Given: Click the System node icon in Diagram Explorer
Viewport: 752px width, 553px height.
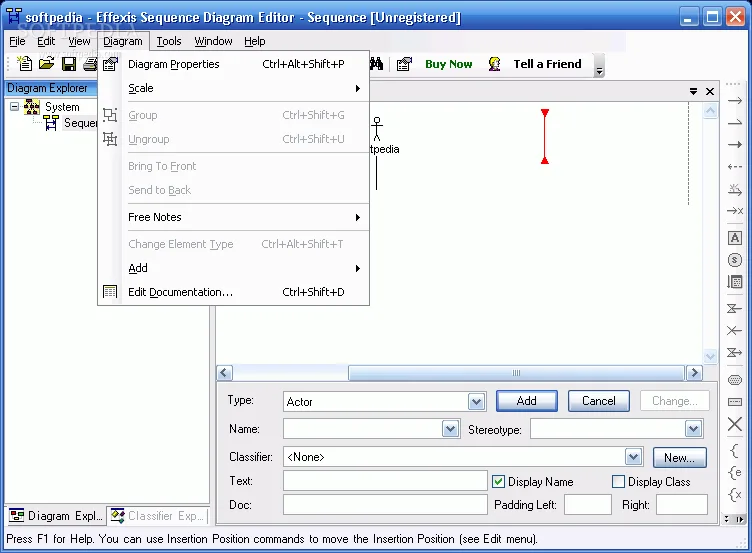Looking at the screenshot, I should coord(32,106).
